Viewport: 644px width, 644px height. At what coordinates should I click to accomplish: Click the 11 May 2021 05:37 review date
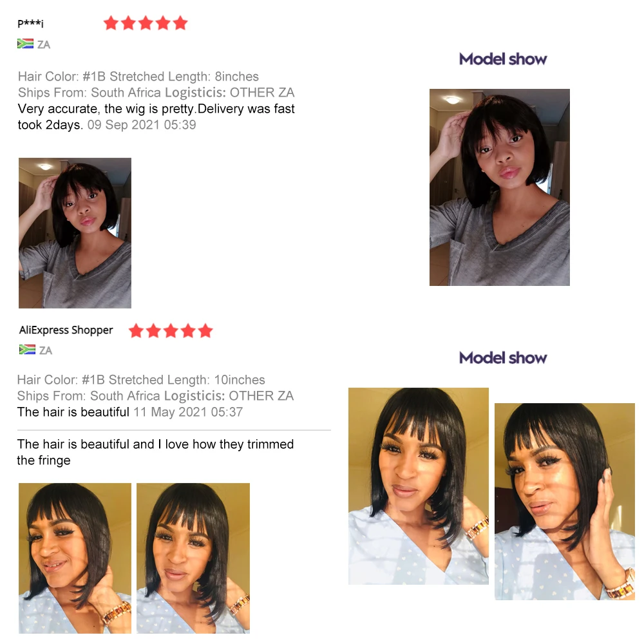(188, 412)
